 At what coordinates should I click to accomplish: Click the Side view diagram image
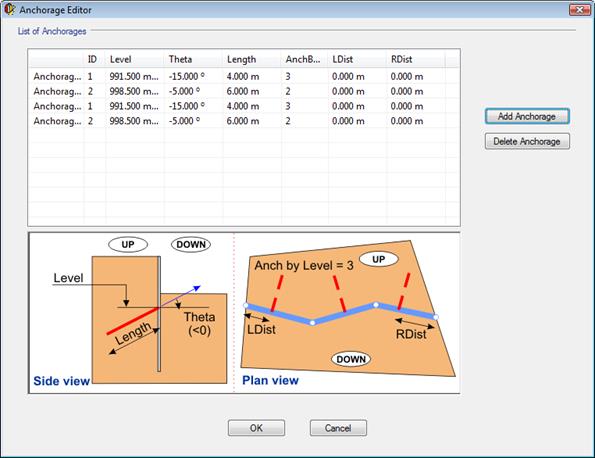[x=131, y=313]
